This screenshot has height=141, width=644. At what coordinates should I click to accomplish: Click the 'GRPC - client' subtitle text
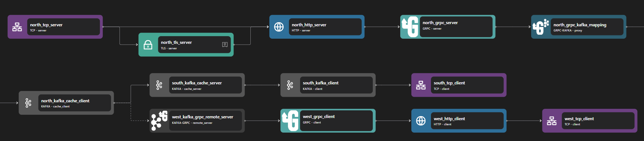coord(312,122)
